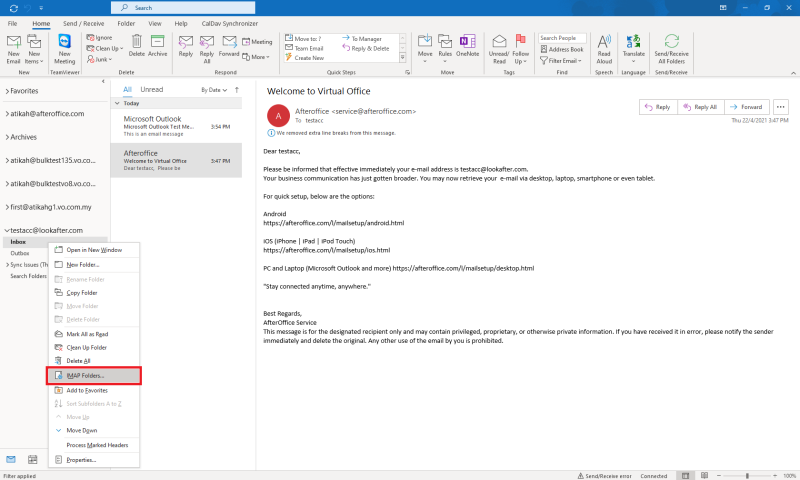Open OneNote from the ribbon
The height and width of the screenshot is (480, 800).
coord(468,43)
